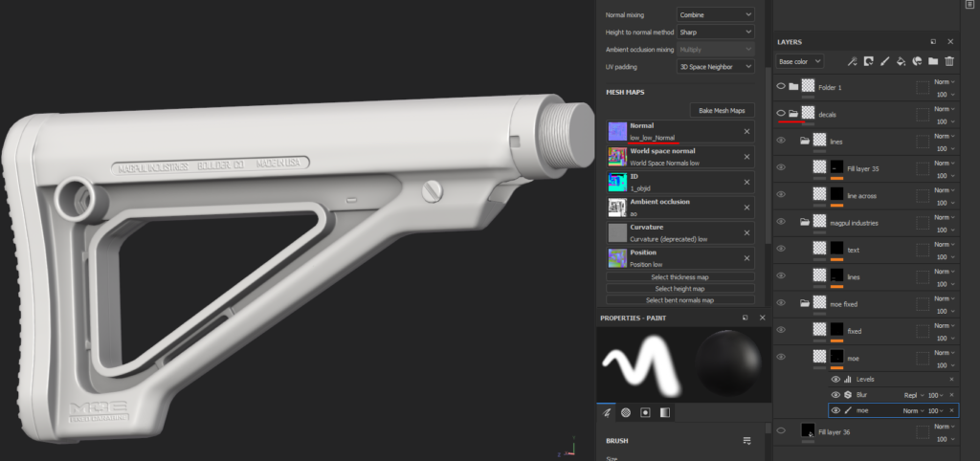Viewport: 980px width, 461px height.
Task: Select the lines folder row
Action: pos(865,142)
